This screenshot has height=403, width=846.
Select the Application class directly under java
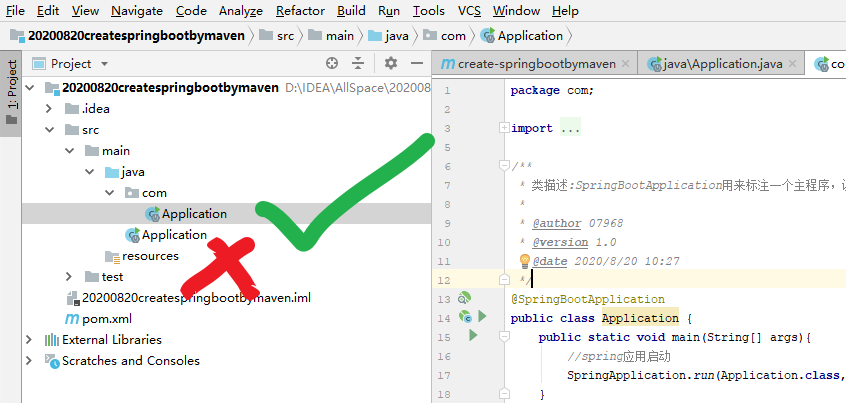174,235
